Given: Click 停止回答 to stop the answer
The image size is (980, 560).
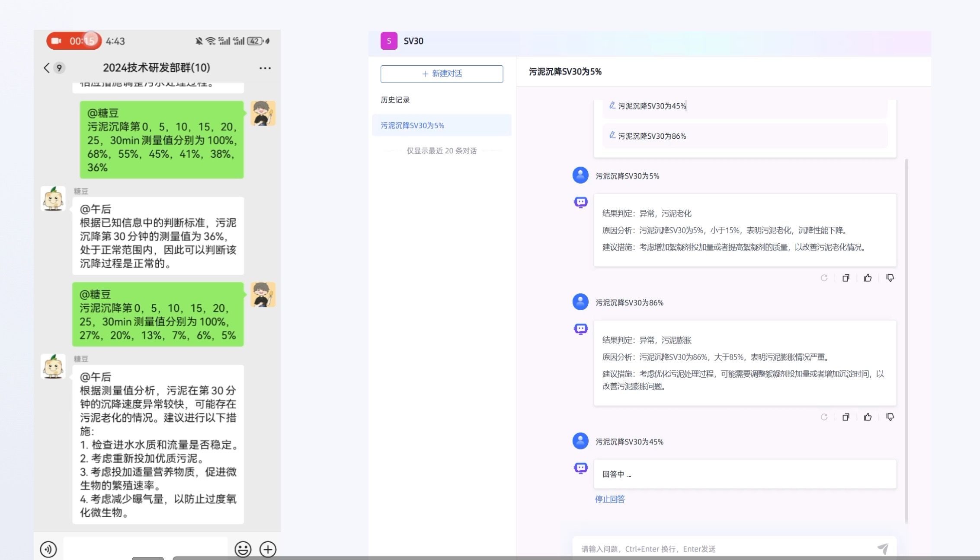Looking at the screenshot, I should click(611, 500).
